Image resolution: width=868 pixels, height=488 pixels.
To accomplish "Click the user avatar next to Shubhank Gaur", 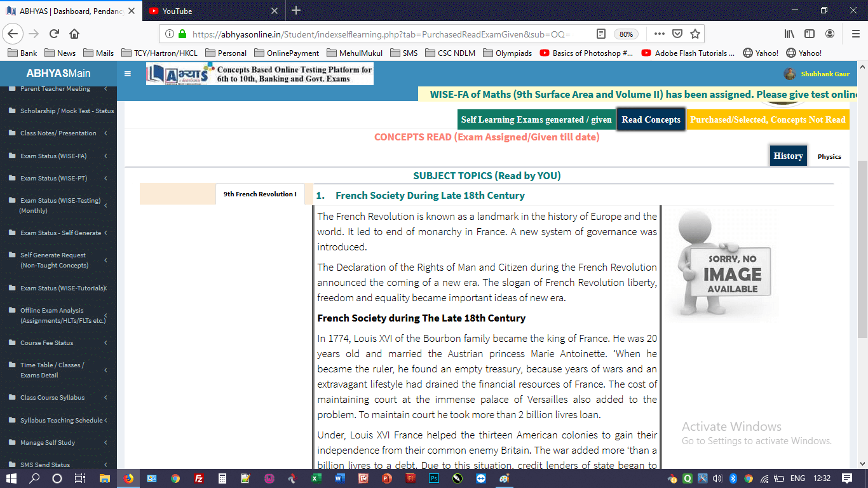I will click(790, 74).
